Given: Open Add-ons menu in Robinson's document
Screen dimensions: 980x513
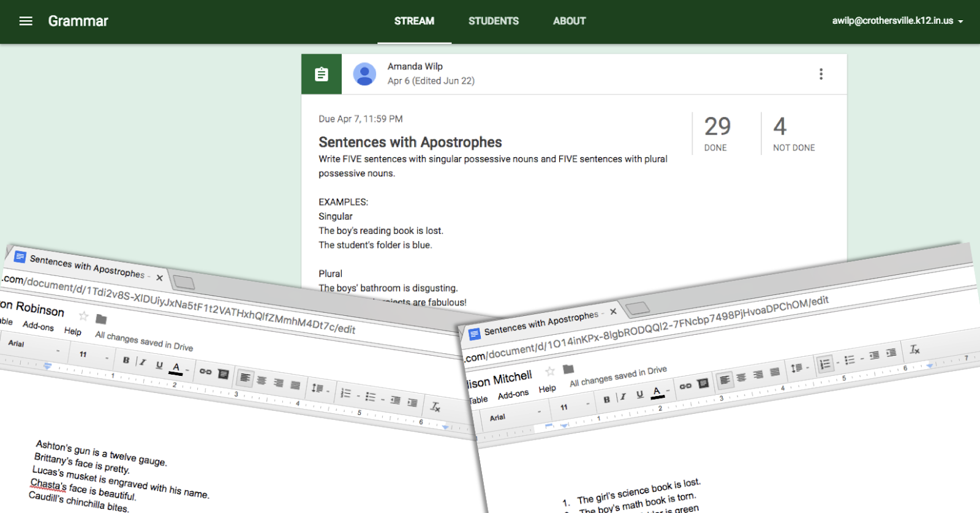Looking at the screenshot, I should tap(39, 326).
